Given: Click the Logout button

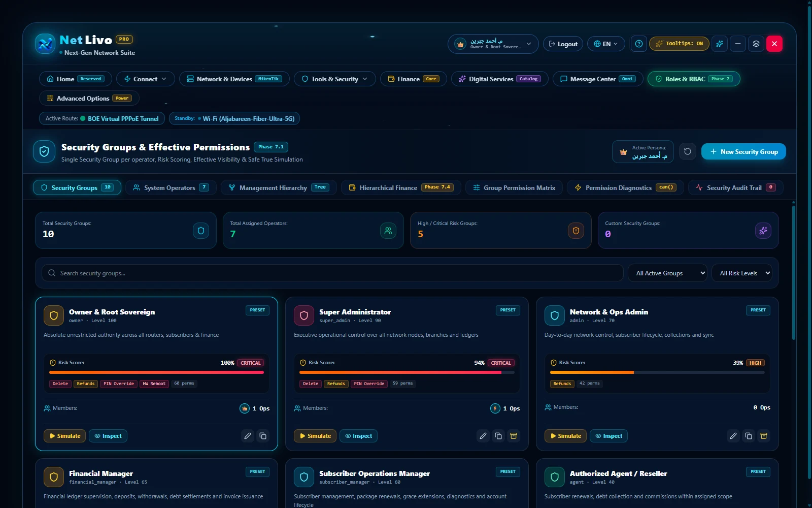Looking at the screenshot, I should 563,44.
